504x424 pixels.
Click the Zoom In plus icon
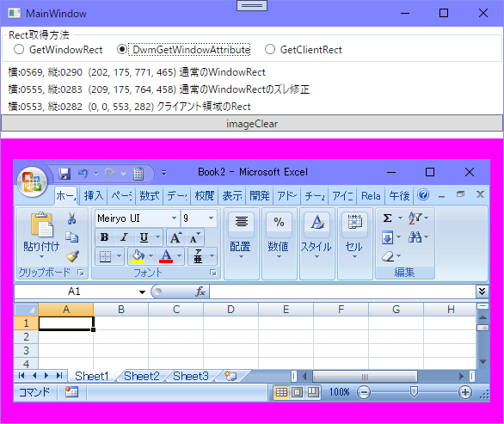click(465, 392)
